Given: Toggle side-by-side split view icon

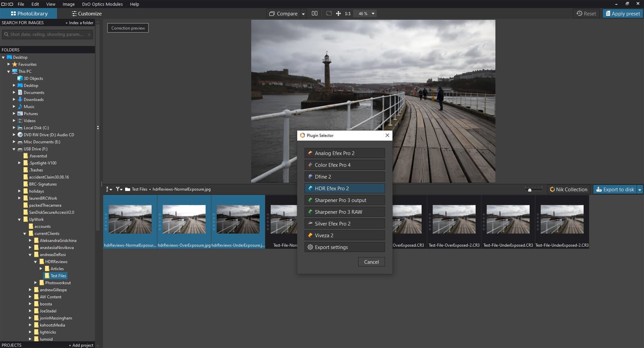Looking at the screenshot, I should 315,13.
